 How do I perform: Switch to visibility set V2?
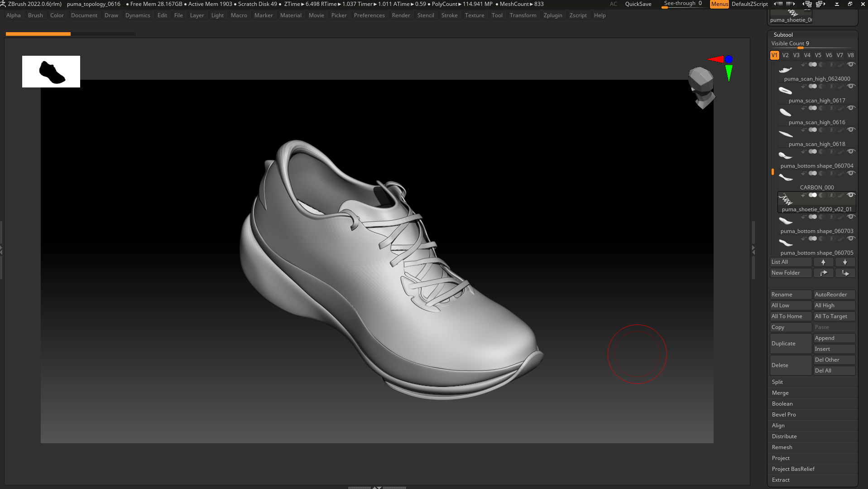[786, 55]
